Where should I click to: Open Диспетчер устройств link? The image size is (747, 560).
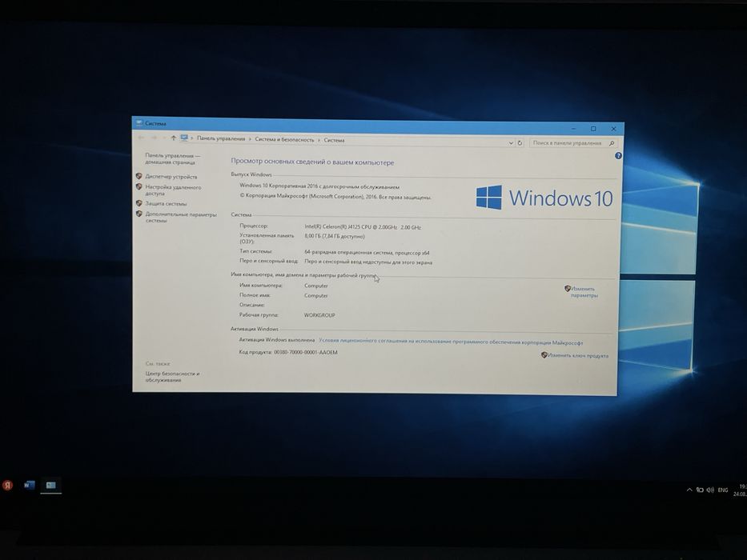click(171, 177)
